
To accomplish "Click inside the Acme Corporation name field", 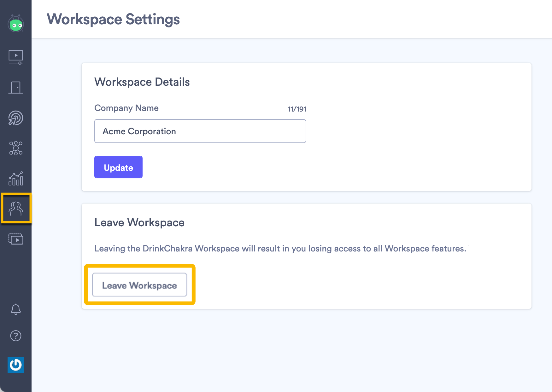I will click(200, 131).
